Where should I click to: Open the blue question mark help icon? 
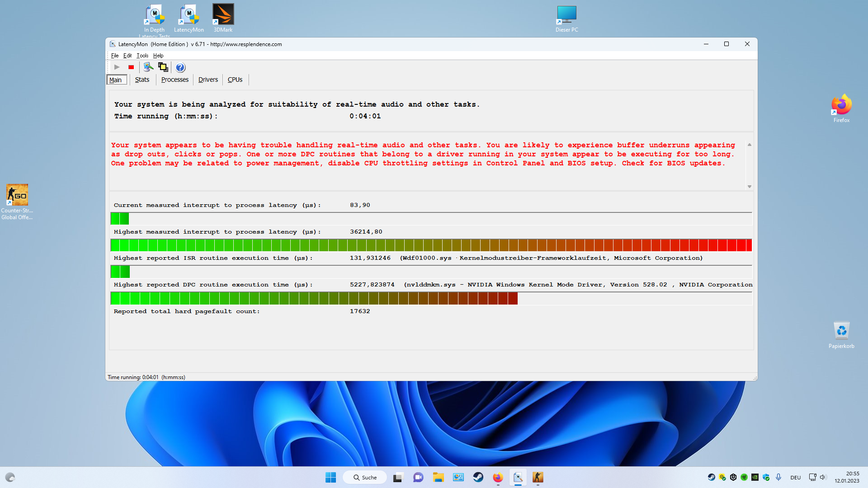[x=180, y=67]
